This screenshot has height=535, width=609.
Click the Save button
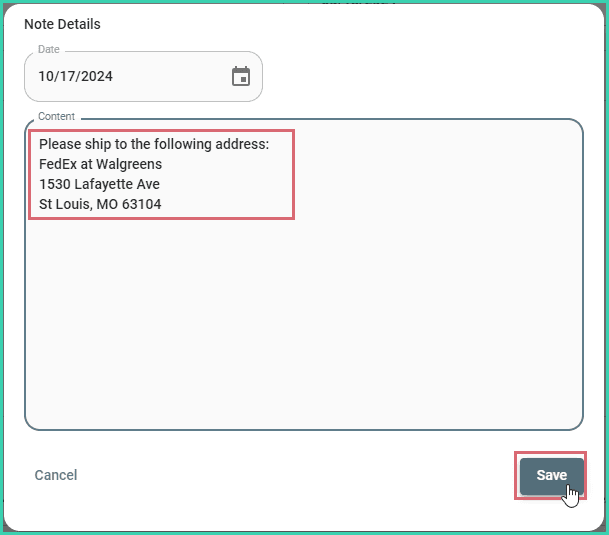pyautogui.click(x=551, y=476)
